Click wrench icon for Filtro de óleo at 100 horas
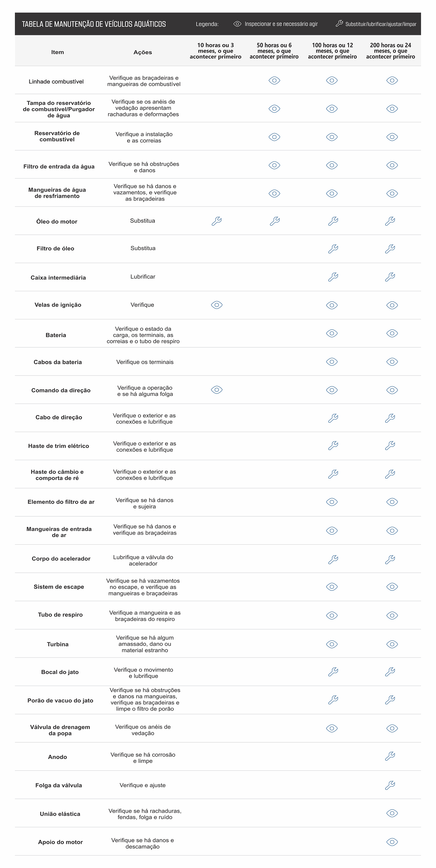 [x=333, y=249]
